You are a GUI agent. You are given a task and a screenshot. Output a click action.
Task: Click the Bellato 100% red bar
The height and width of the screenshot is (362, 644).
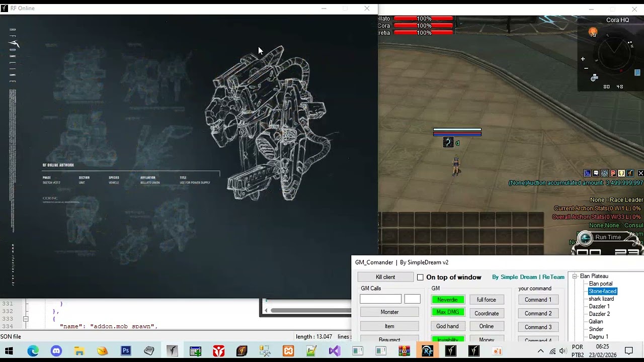point(424,19)
